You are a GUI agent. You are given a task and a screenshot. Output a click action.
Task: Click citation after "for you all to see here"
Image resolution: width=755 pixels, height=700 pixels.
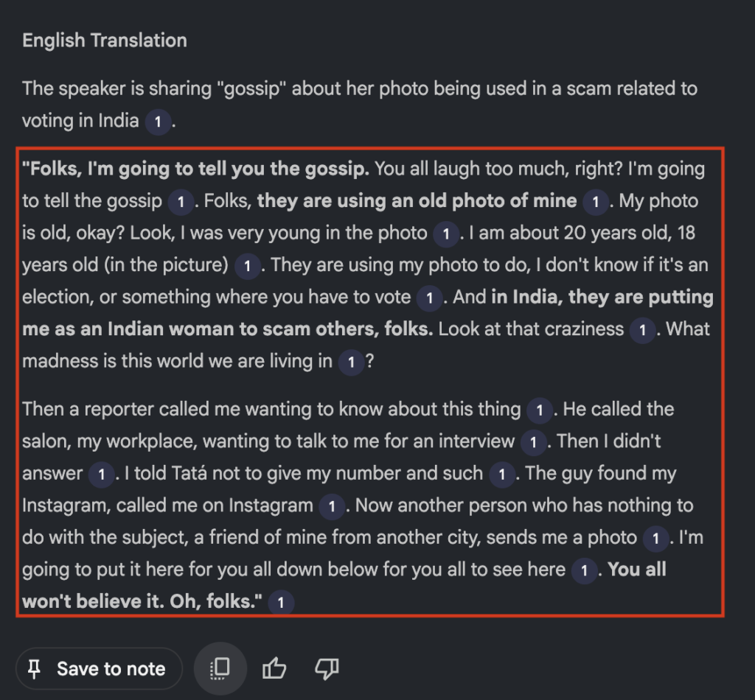click(584, 571)
